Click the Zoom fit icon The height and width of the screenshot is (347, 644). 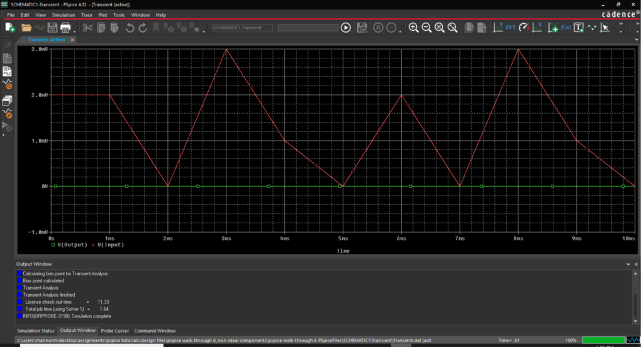[453, 28]
